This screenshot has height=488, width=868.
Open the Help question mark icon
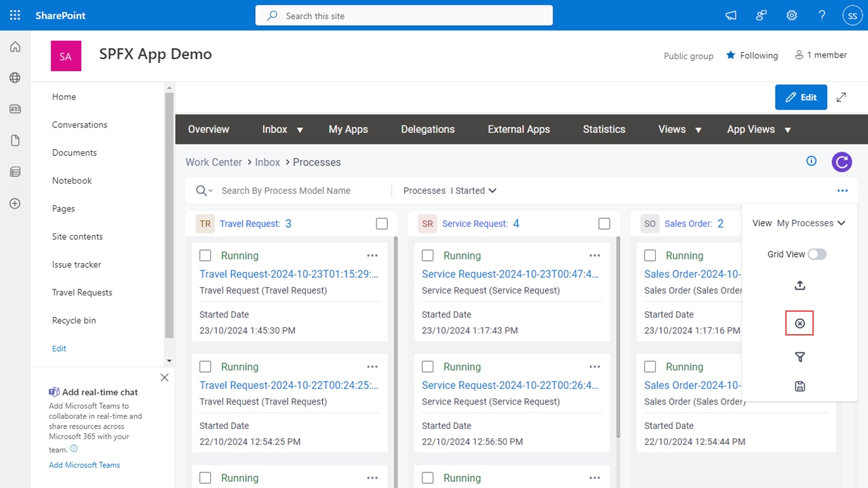pyautogui.click(x=822, y=15)
